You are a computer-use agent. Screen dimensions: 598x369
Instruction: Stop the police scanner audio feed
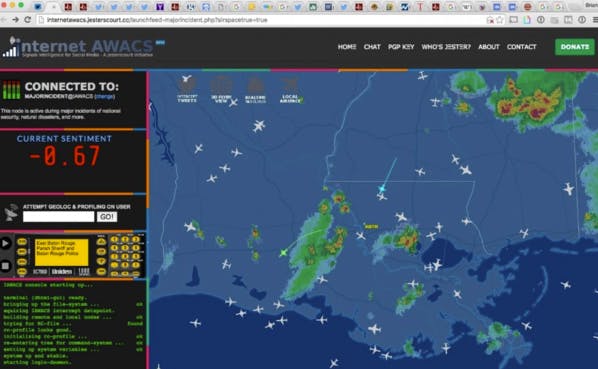tap(5, 265)
